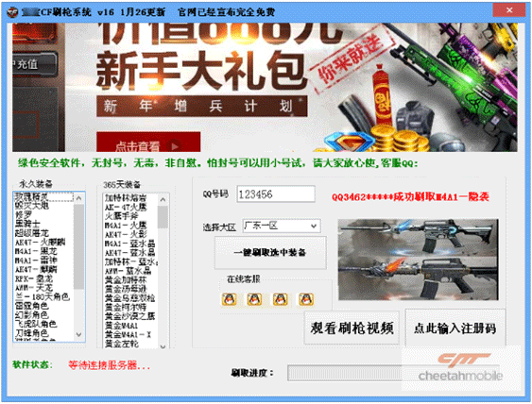Click the QQ号码 input field

click(x=276, y=194)
